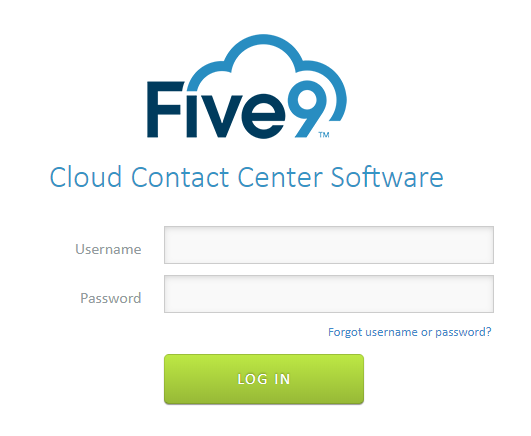The width and height of the screenshot is (531, 436).
Task: Click the Five9 cloud logo
Action: (x=247, y=86)
